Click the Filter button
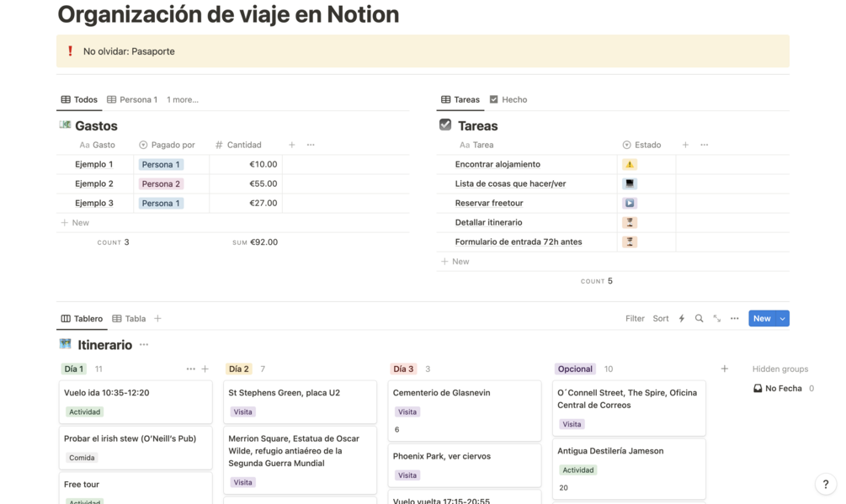The height and width of the screenshot is (504, 846). pos(635,319)
